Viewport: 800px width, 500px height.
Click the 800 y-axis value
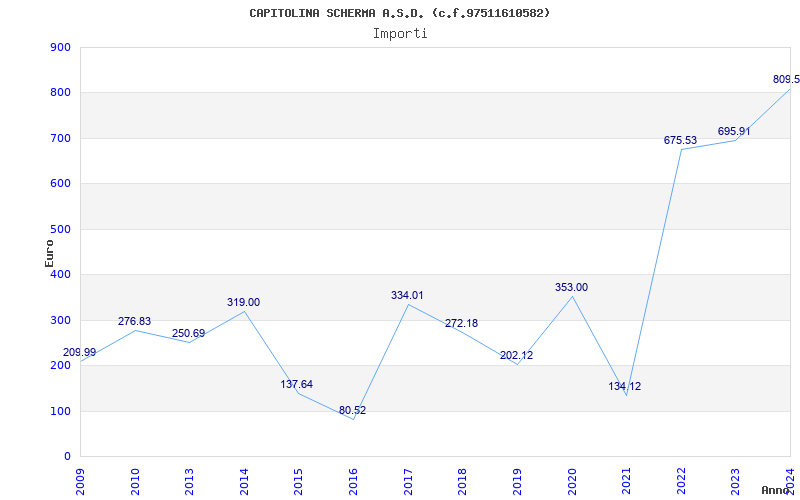tap(60, 93)
